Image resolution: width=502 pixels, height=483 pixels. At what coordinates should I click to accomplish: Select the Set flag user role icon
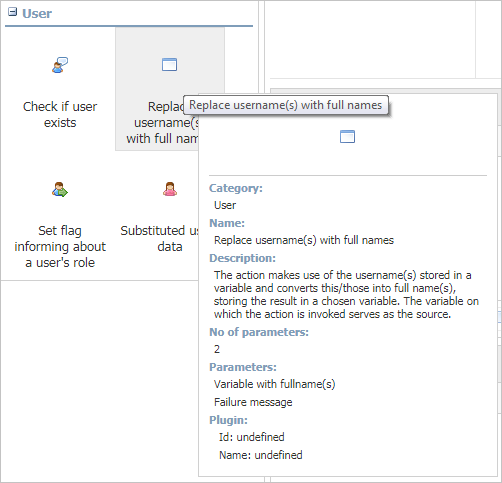pos(60,189)
